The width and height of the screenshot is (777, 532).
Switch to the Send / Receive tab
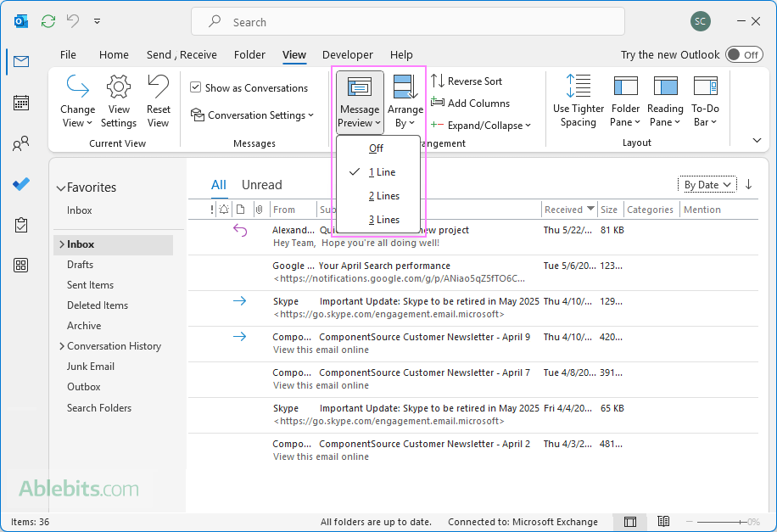tap(182, 54)
